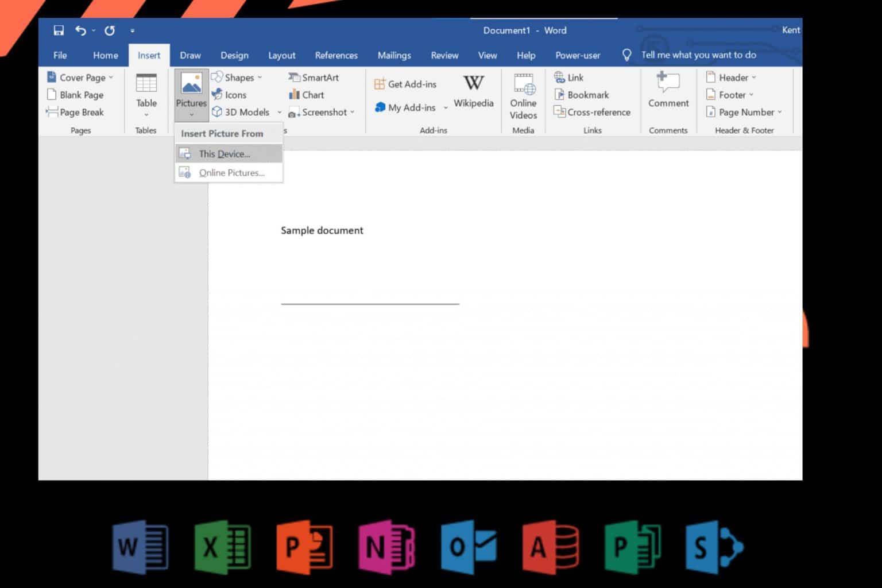Insert a Blank Page

point(75,95)
